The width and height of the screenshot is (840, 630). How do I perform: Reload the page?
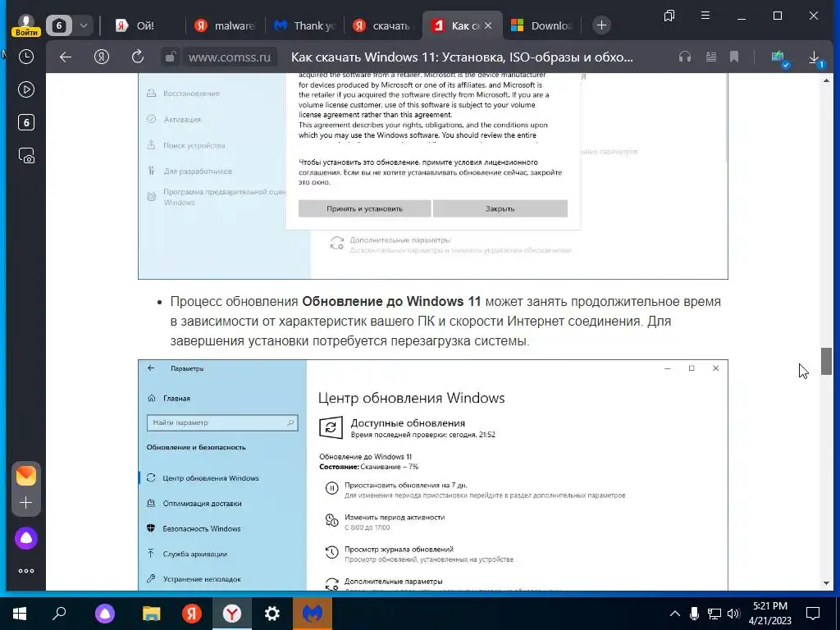(x=138, y=57)
